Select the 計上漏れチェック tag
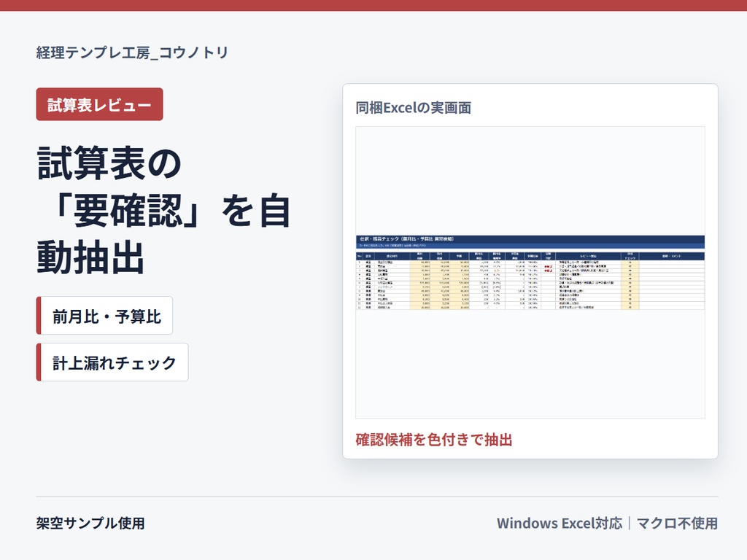This screenshot has width=747, height=560. (x=112, y=362)
